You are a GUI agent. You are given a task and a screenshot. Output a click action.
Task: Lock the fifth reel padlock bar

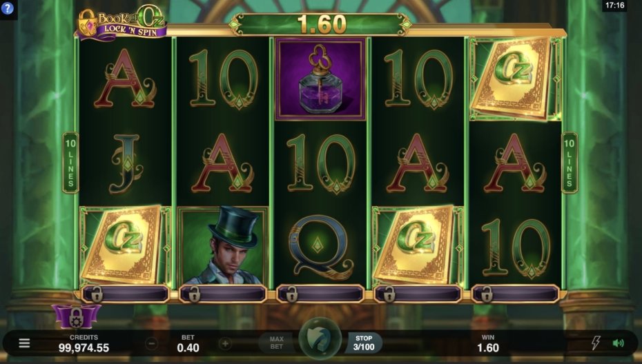pyautogui.click(x=516, y=294)
